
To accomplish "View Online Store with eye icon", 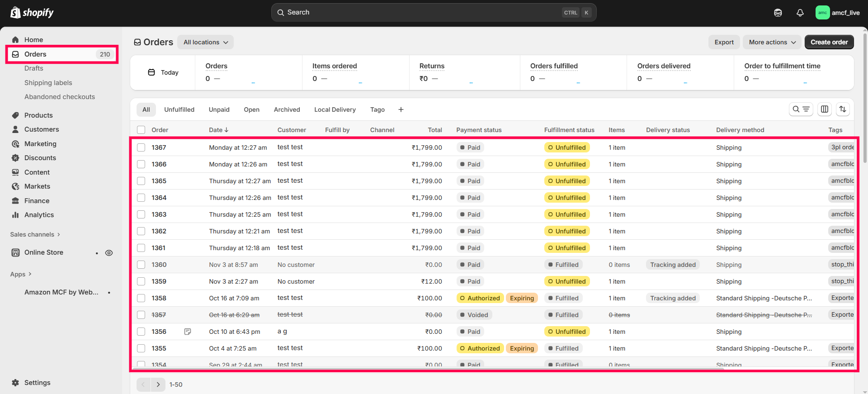I will coord(109,253).
